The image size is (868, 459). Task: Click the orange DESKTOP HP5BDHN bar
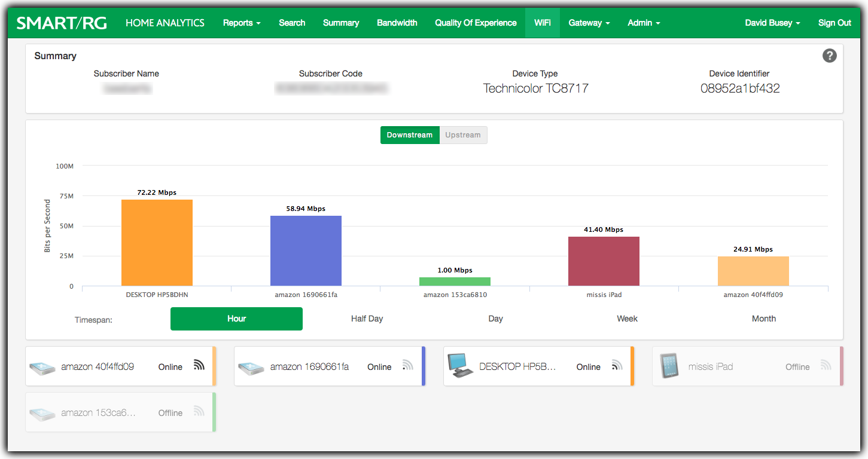pos(157,243)
